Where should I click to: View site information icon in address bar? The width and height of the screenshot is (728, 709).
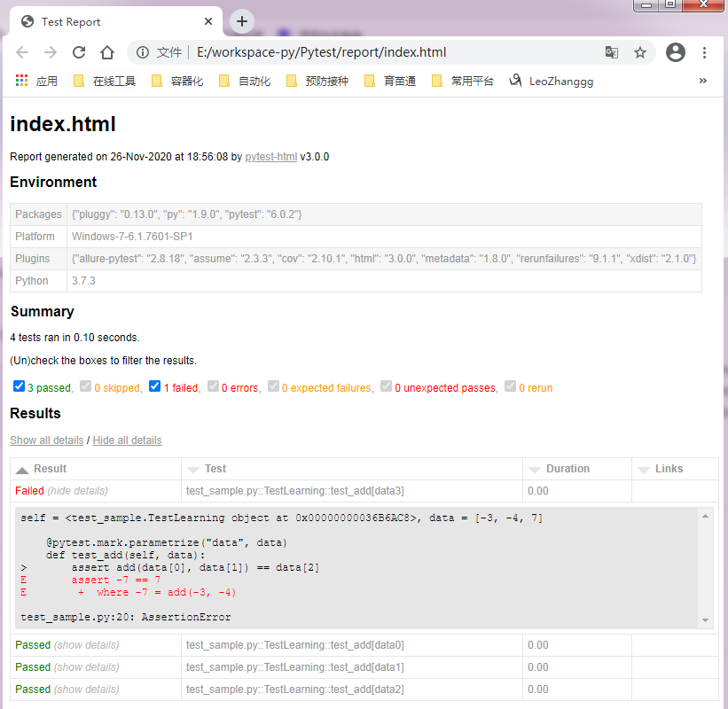tap(143, 52)
